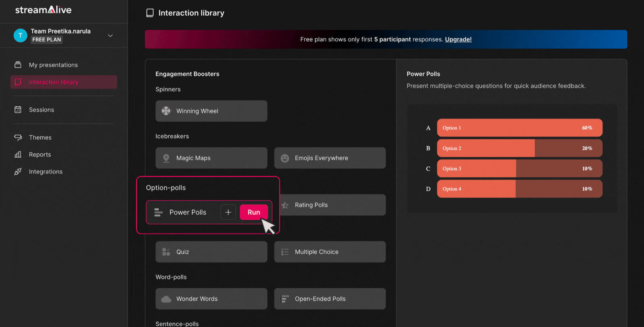Click the Option 1 poll bar at 60%
The image size is (644, 327).
tap(520, 128)
